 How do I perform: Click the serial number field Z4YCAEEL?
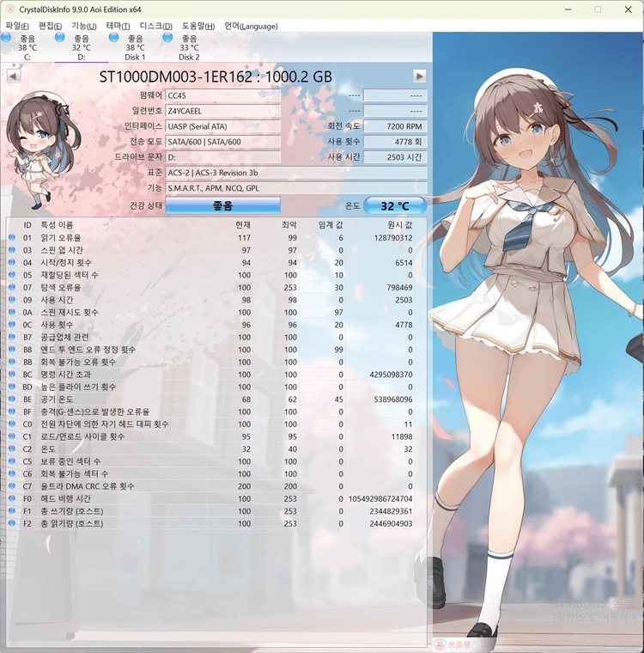click(x=222, y=111)
